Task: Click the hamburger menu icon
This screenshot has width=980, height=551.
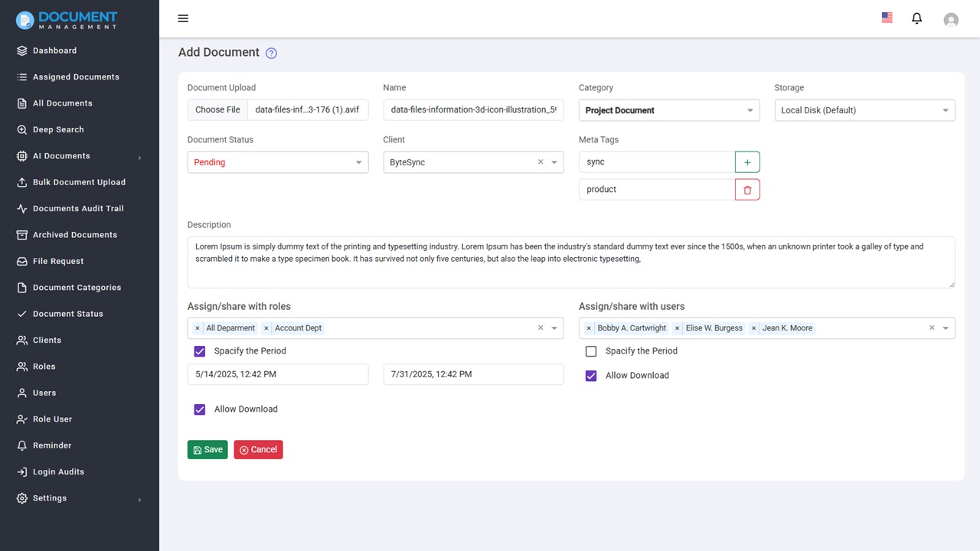Action: 183,18
